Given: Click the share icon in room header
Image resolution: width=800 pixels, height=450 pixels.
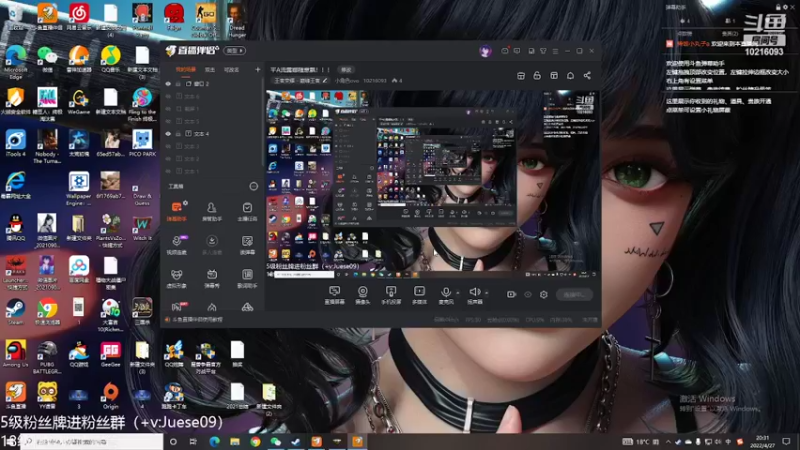Looking at the screenshot, I should click(587, 76).
